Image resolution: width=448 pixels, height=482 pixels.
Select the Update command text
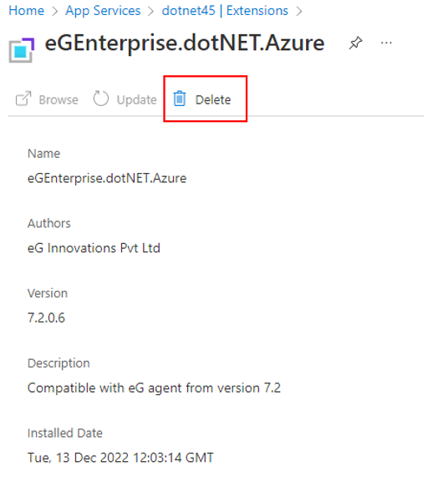(137, 100)
